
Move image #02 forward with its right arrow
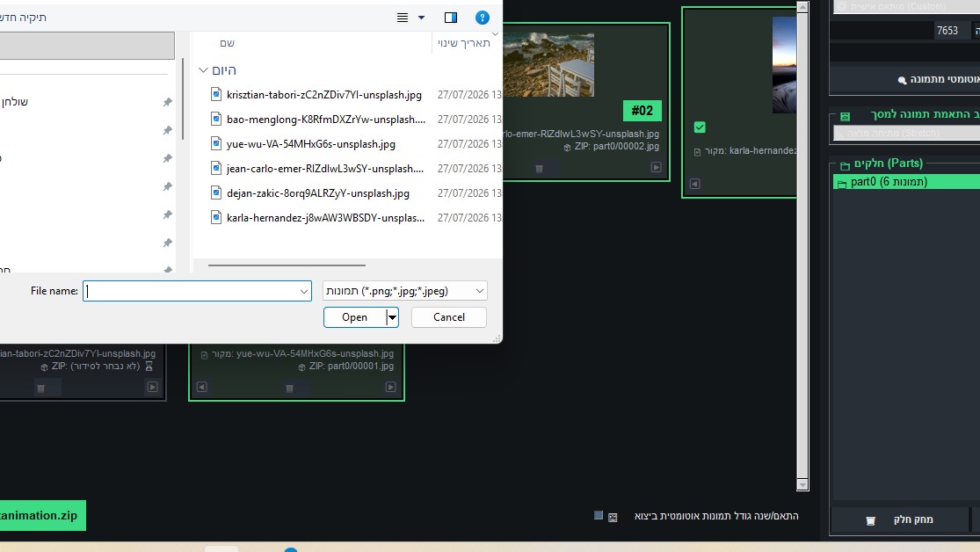656,167
